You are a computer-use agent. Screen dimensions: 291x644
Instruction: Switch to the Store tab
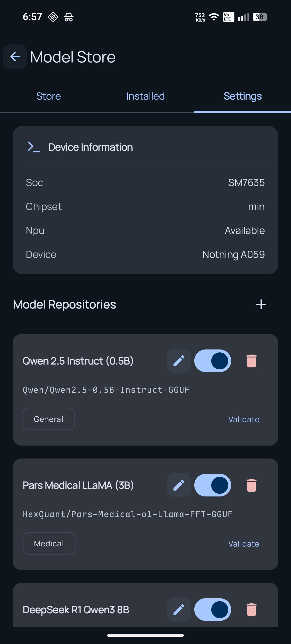coord(48,96)
